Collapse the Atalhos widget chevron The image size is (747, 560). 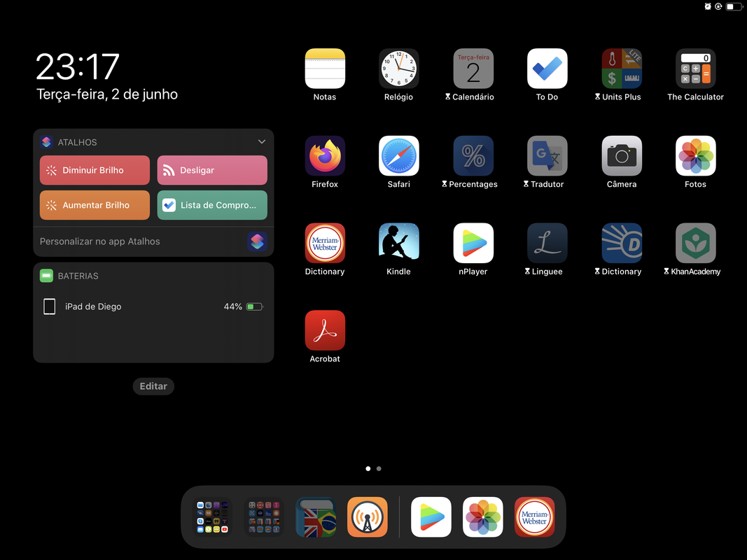tap(262, 142)
